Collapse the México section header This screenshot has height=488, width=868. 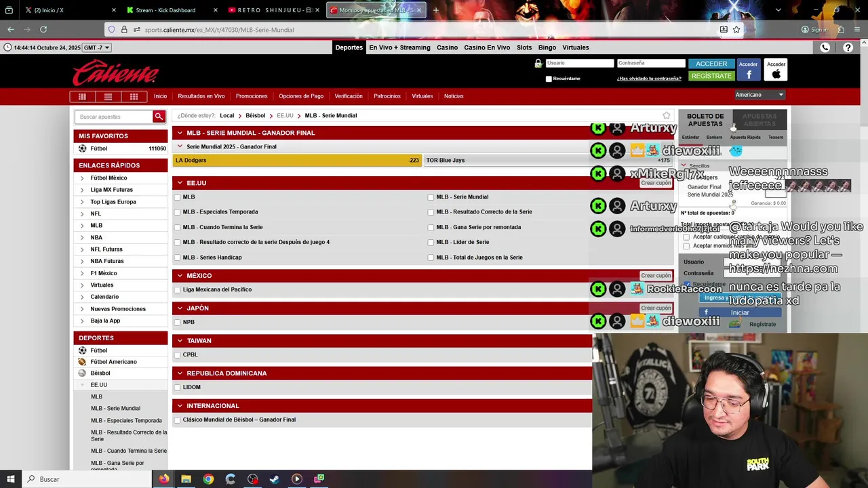pyautogui.click(x=180, y=276)
